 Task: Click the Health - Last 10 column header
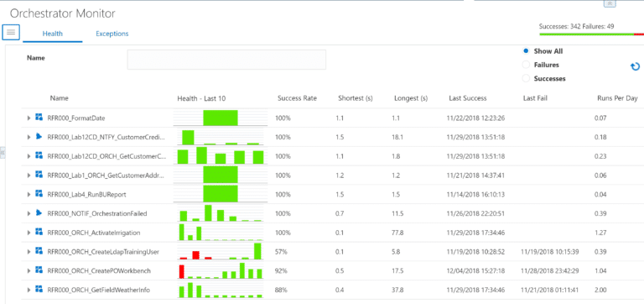click(x=201, y=98)
